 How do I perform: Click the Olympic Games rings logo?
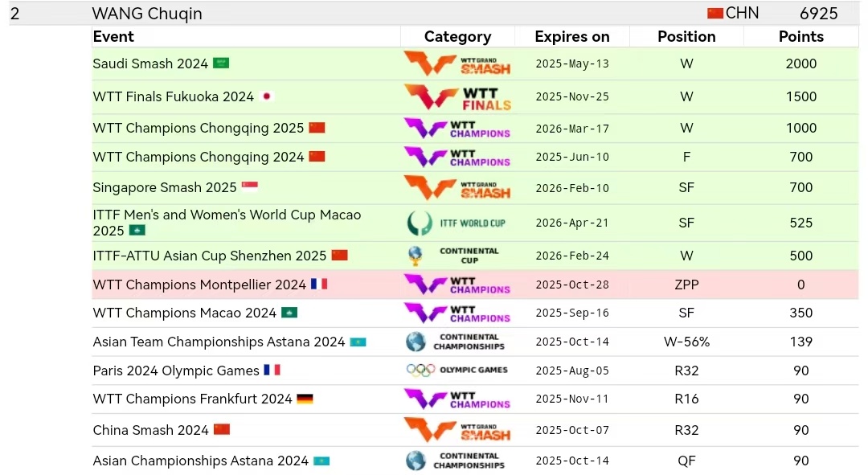pyautogui.click(x=420, y=370)
